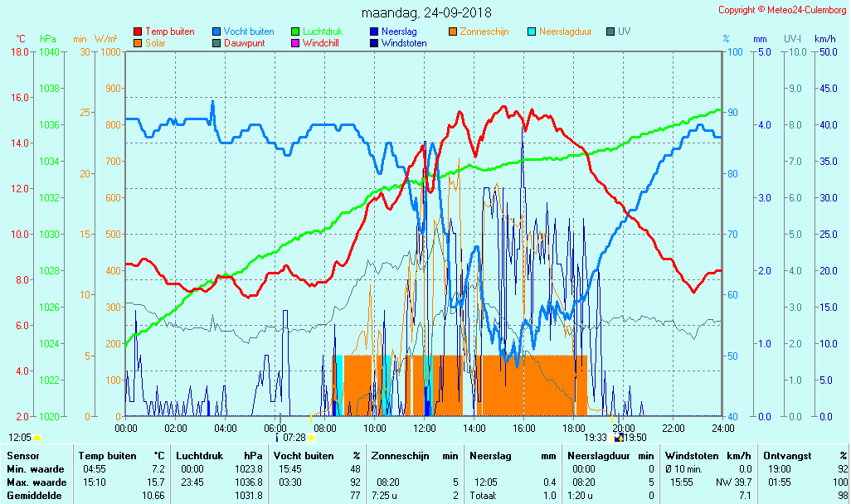This screenshot has width=851, height=504.
Task: Click the UV legend label
Action: pos(625,31)
